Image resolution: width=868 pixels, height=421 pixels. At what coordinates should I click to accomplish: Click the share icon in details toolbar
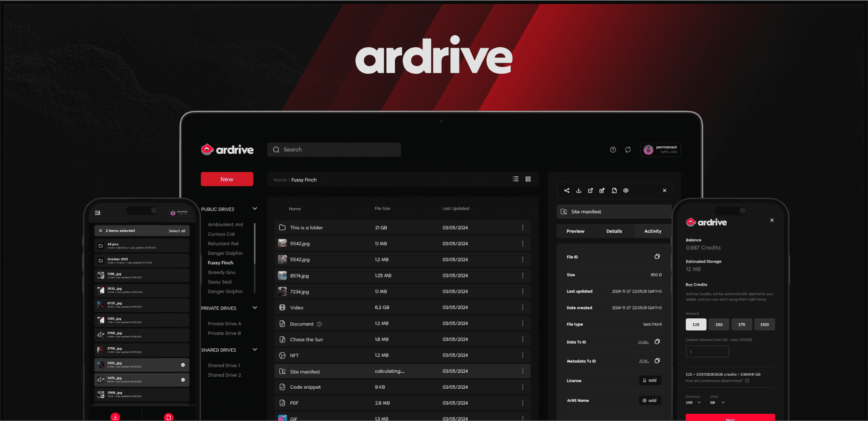pos(567,191)
